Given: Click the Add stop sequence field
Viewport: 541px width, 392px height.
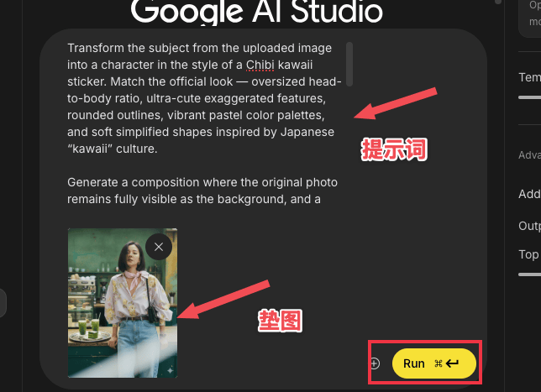Looking at the screenshot, I should [x=529, y=194].
